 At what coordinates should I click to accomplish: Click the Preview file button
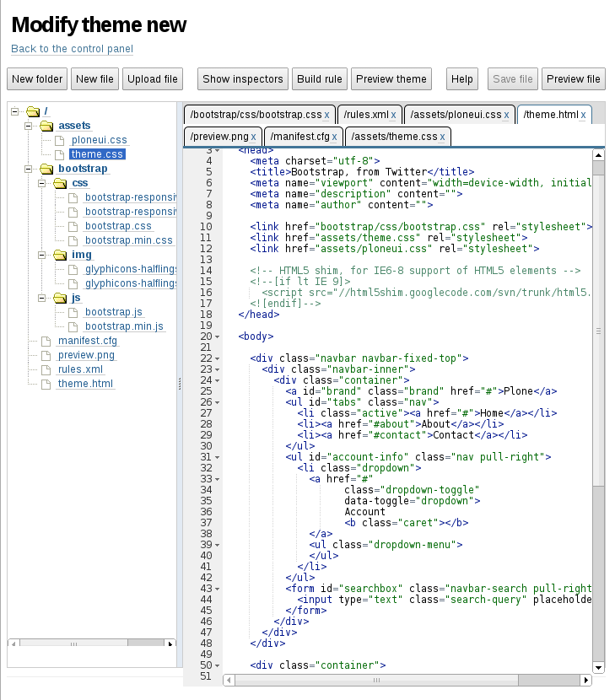[574, 79]
